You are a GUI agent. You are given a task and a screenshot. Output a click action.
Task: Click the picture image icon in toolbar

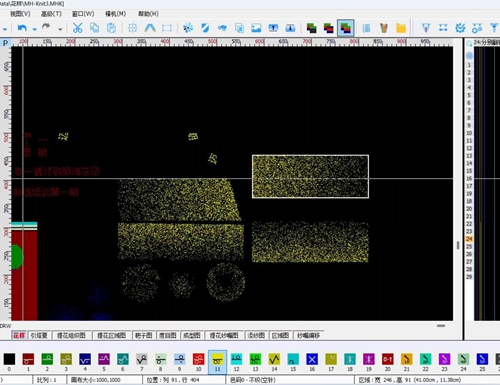pyautogui.click(x=256, y=28)
